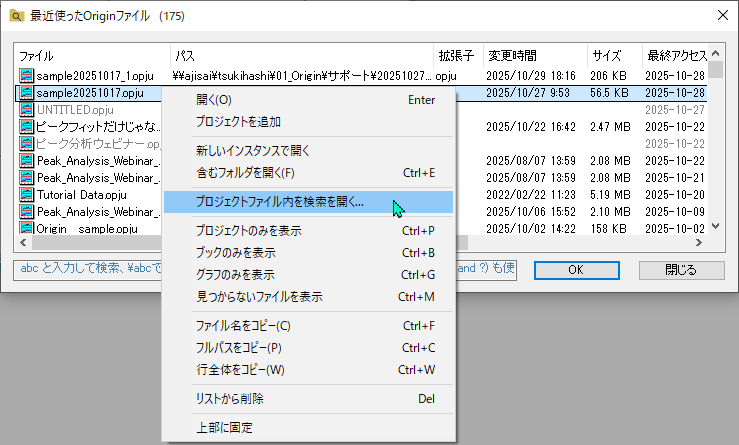739x445 pixels.
Task: Select the Tutorial Data.opju file name
Action: coord(82,195)
